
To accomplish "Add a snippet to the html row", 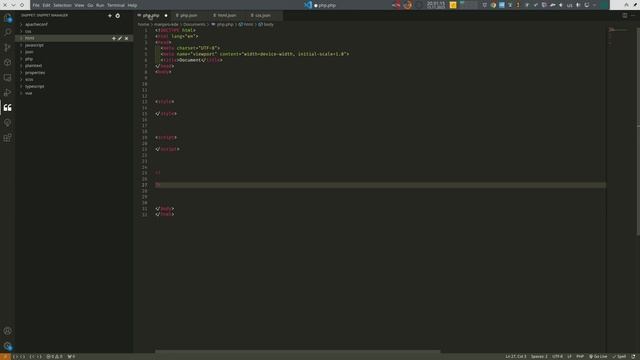I will 113,38.
